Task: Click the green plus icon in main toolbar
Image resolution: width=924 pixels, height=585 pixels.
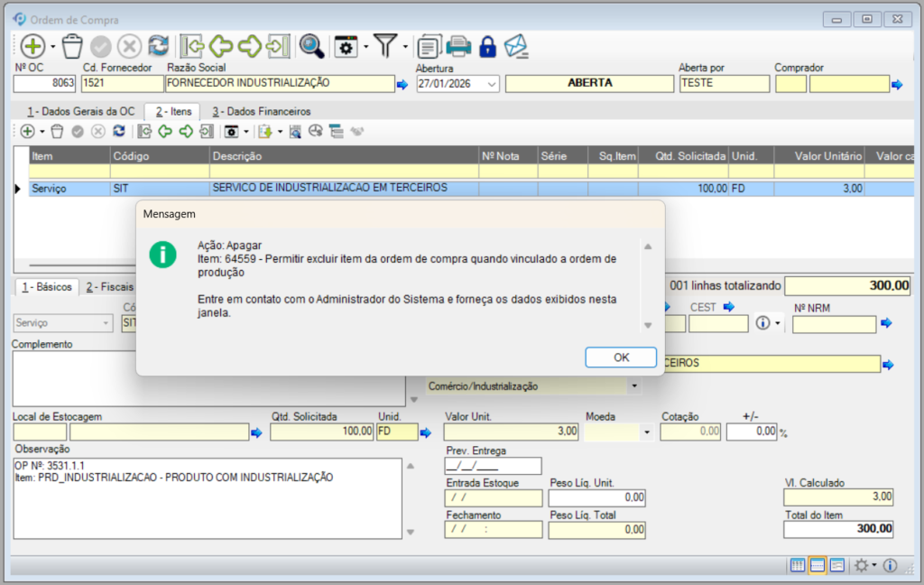Action: tap(32, 46)
